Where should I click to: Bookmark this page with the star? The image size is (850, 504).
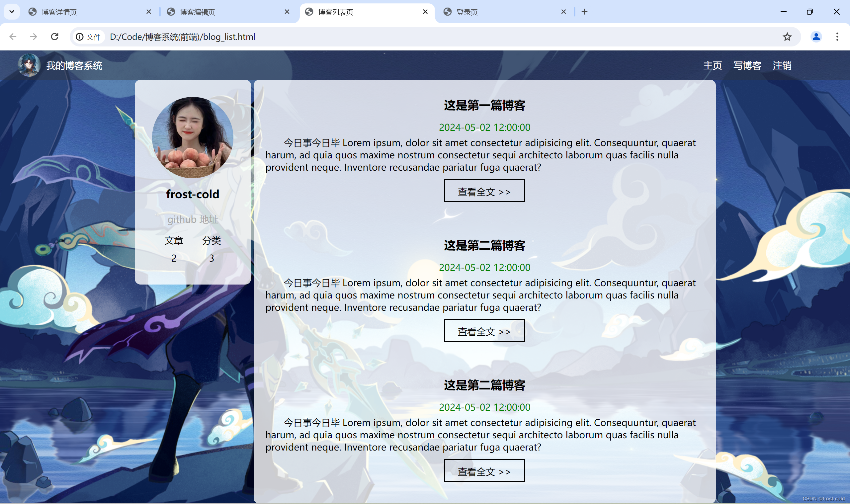coord(787,37)
